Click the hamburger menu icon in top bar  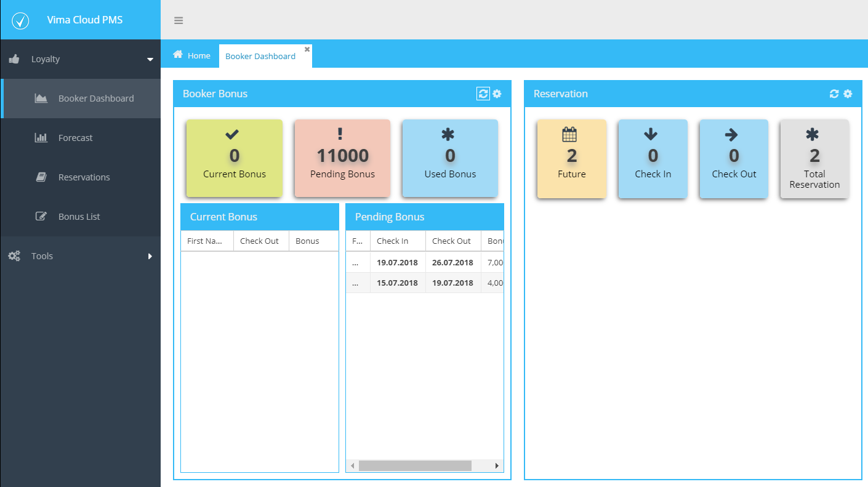click(179, 20)
